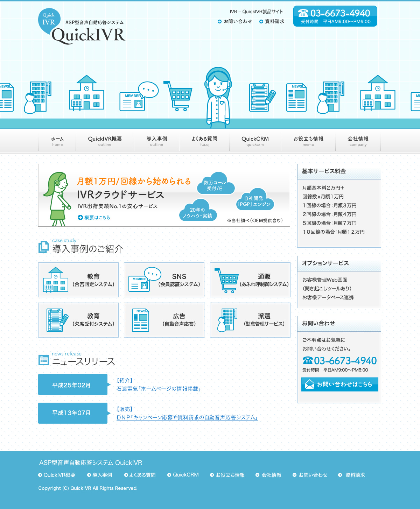Click the NEWS paper icon in the 広告 card
The width and height of the screenshot is (420, 509).
[141, 320]
